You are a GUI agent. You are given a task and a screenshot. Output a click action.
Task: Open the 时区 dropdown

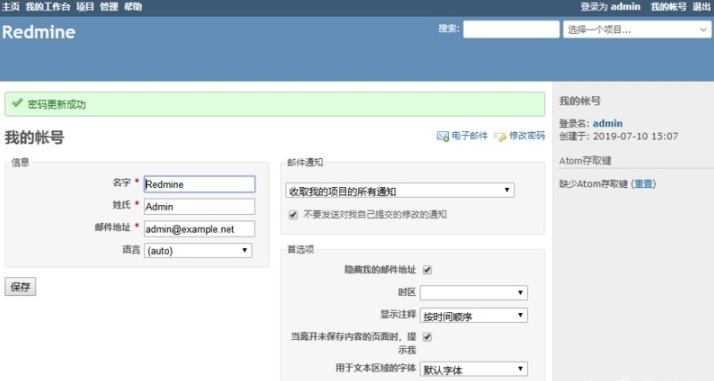pyautogui.click(x=474, y=293)
